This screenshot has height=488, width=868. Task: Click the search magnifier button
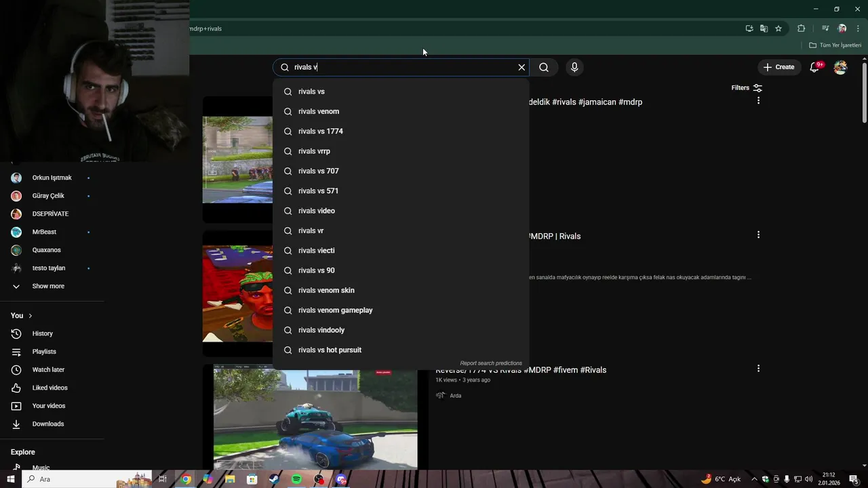click(544, 67)
